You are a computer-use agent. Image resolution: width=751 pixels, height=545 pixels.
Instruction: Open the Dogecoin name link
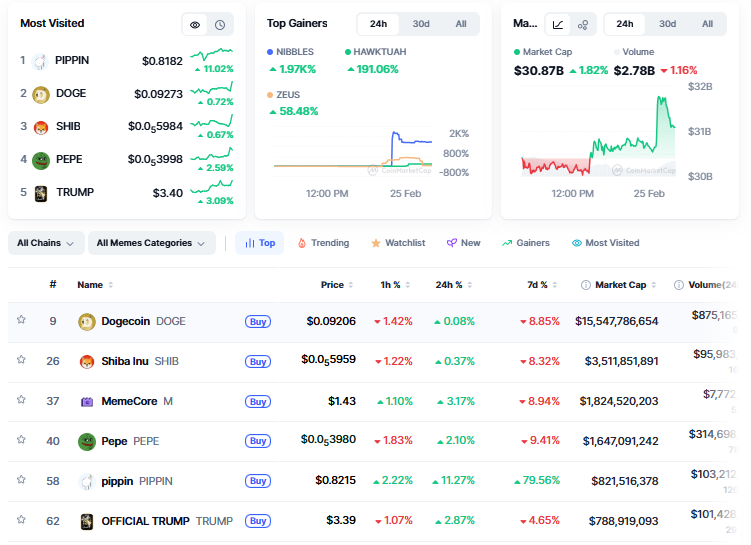click(125, 321)
